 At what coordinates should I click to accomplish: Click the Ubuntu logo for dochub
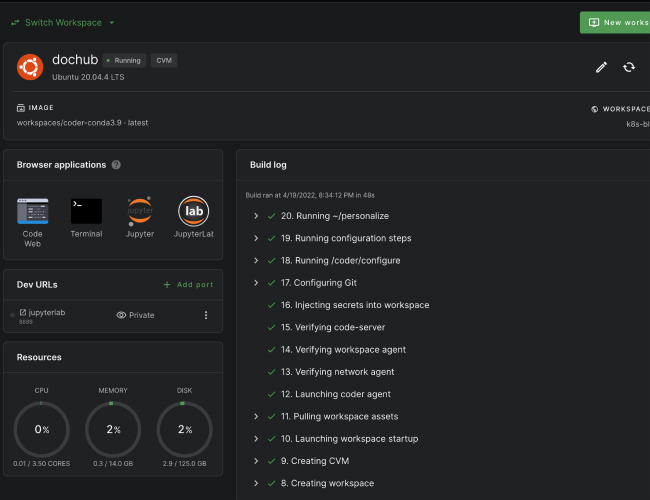coord(30,67)
